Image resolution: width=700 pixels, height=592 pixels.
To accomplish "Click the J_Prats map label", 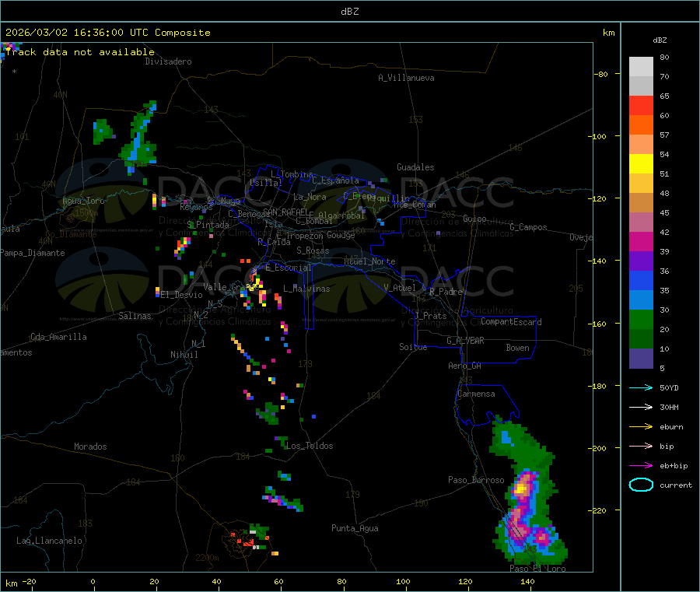I will pyautogui.click(x=430, y=316).
